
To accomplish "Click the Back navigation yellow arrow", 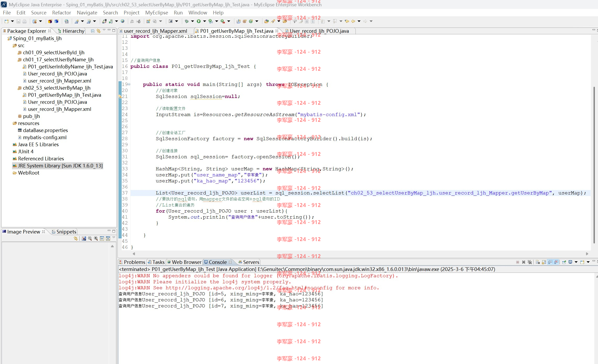I will coord(353,21).
